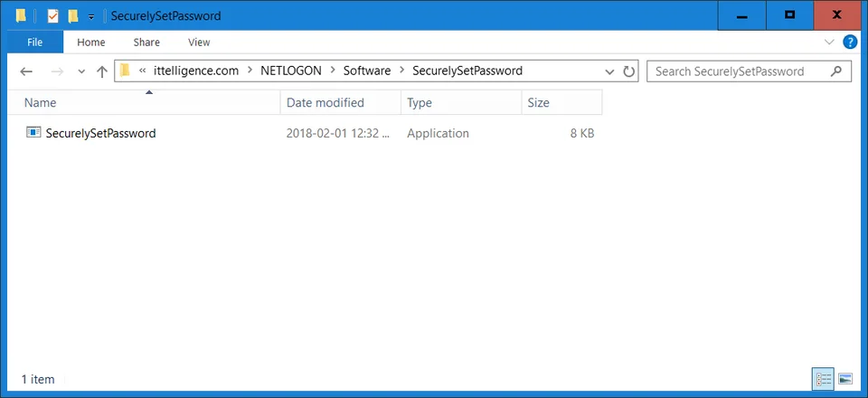The width and height of the screenshot is (868, 398).
Task: Minimize the SecurelySetPassword window
Action: pyautogui.click(x=741, y=15)
